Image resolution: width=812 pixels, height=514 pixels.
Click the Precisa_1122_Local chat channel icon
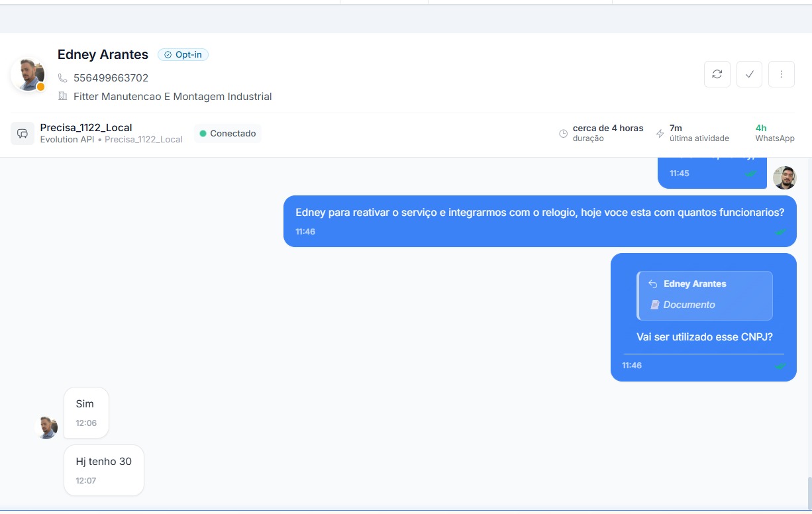(x=23, y=133)
